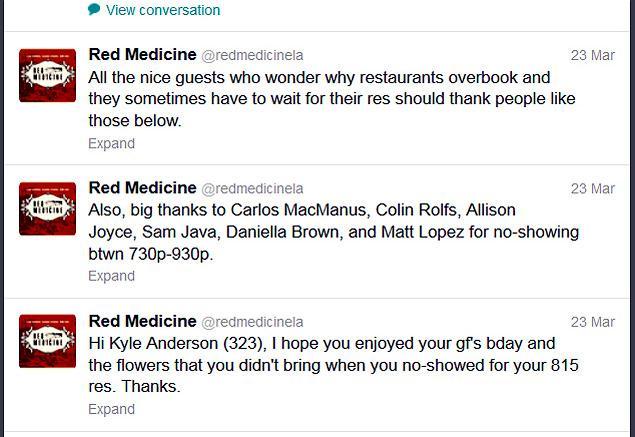The height and width of the screenshot is (437, 635).
Task: Click the @redmedicinela handle on the Kyle Anderson tweet
Action: click(252, 322)
